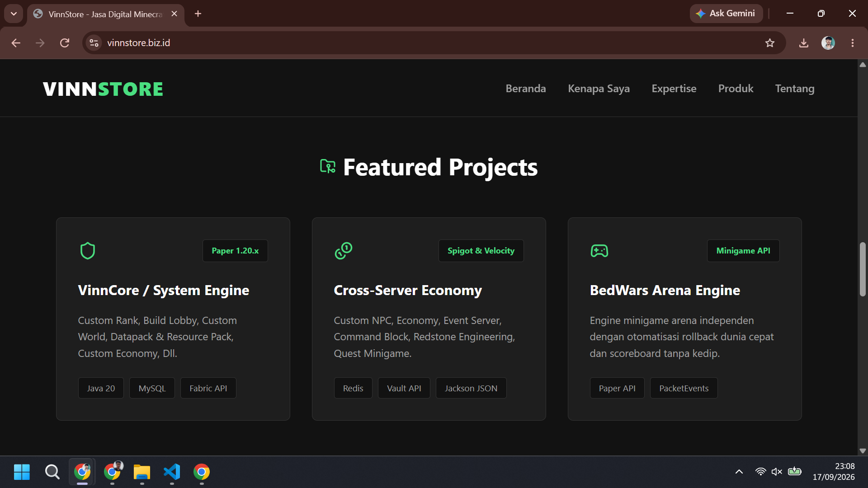The image size is (868, 488).
Task: Open Windows taskbar search
Action: point(52,472)
